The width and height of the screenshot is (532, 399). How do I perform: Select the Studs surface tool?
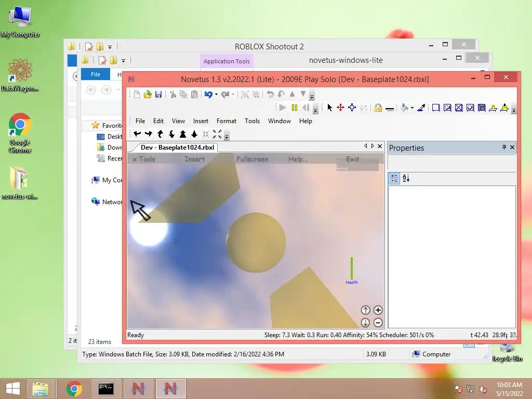(470, 108)
